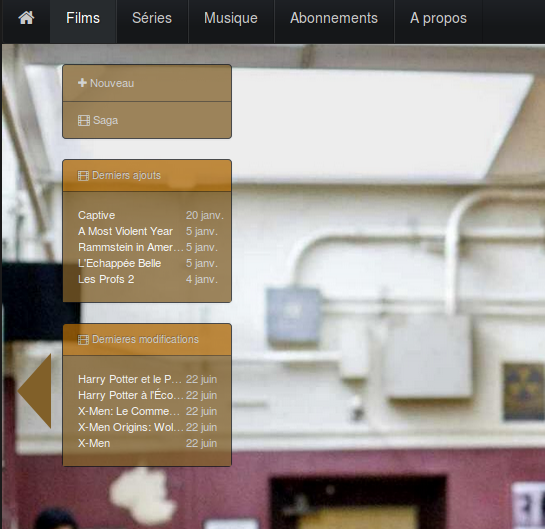Screen dimensions: 545x529
Task: Click the film icon beside Saga
Action: [84, 121]
